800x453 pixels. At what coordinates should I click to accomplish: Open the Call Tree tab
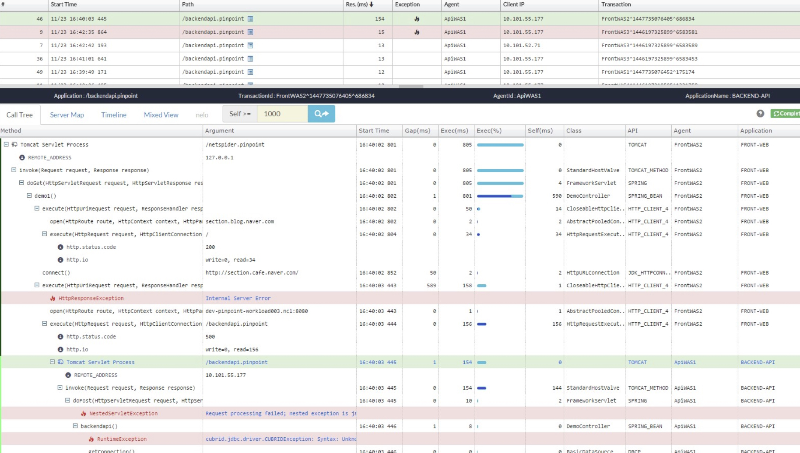(x=19, y=115)
